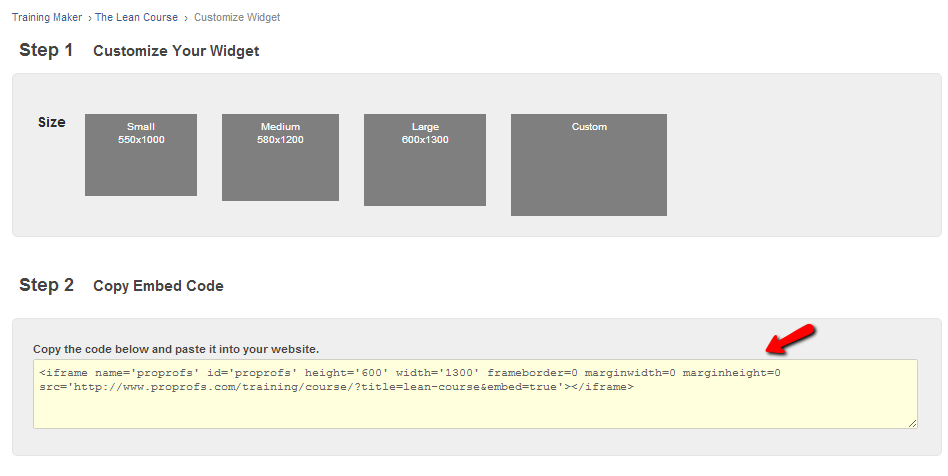Viewport: 948px width, 476px height.
Task: Click the red arrow pointing at code
Action: point(791,338)
